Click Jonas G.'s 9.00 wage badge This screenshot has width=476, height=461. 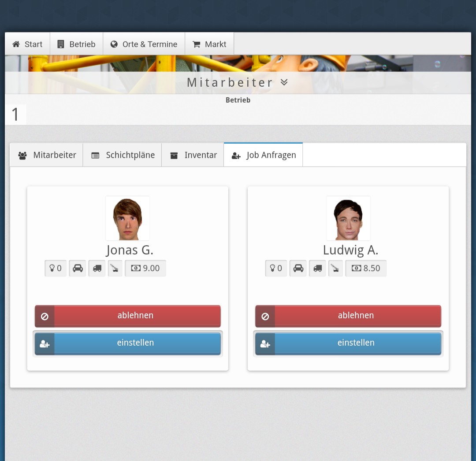145,268
